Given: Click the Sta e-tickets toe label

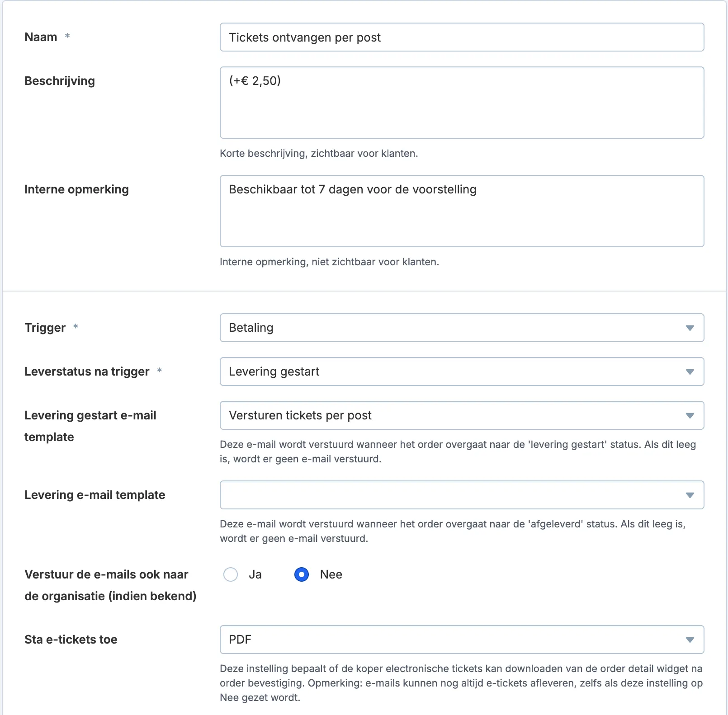Looking at the screenshot, I should pos(71,640).
